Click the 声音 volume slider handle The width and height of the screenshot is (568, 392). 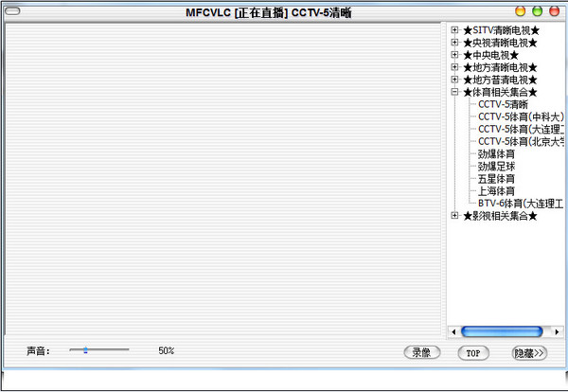point(85,350)
